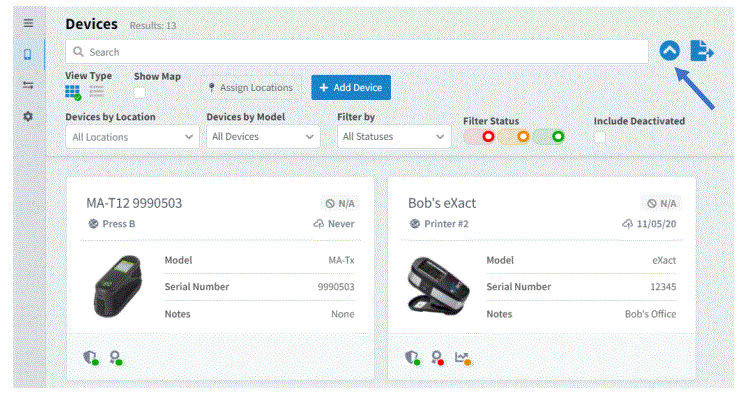This screenshot has height=396, width=749.
Task: Click the cloud sync 11/05/20 icon
Action: 627,224
